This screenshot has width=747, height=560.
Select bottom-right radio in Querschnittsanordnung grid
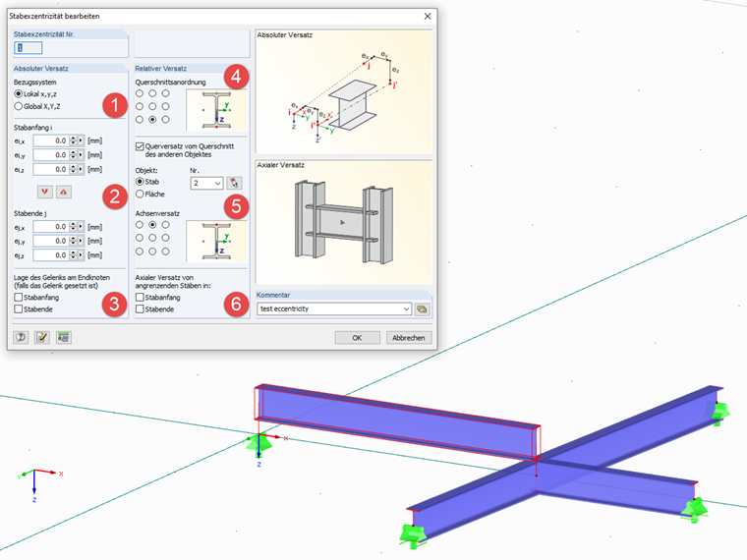point(165,120)
